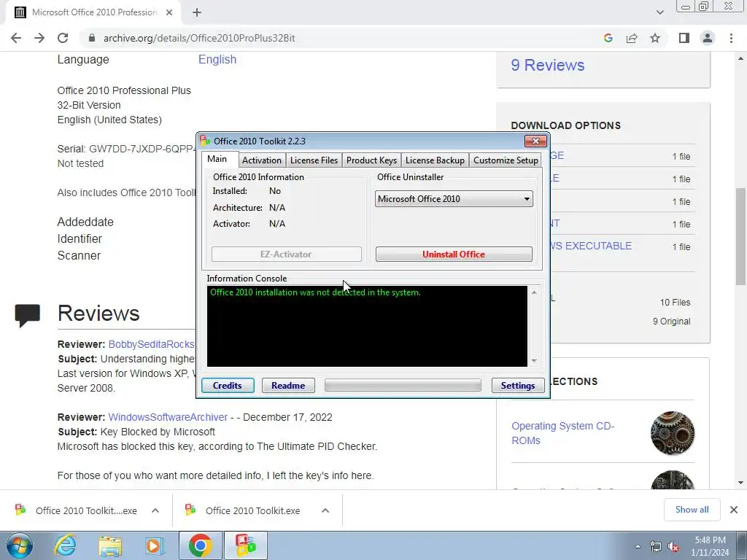Launch Internet Explorer from taskbar
Image resolution: width=747 pixels, height=560 pixels.
point(65,545)
